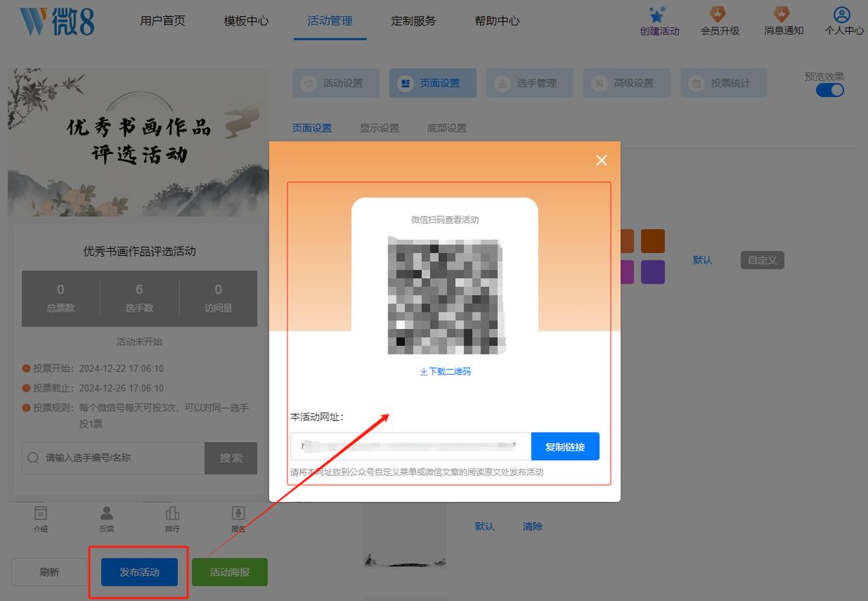Click the blurred QR code image
868x601 pixels.
click(x=446, y=296)
